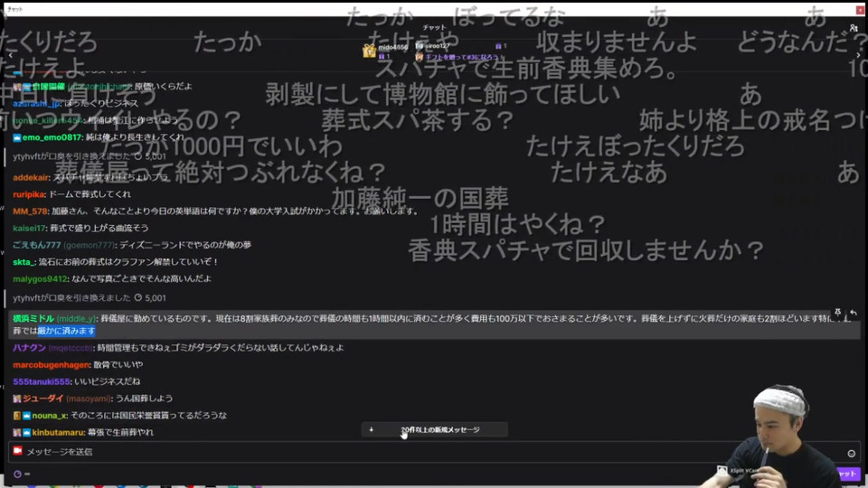Open profile of ごえもん777
Screen dimensions: 868x488
click(x=36, y=245)
